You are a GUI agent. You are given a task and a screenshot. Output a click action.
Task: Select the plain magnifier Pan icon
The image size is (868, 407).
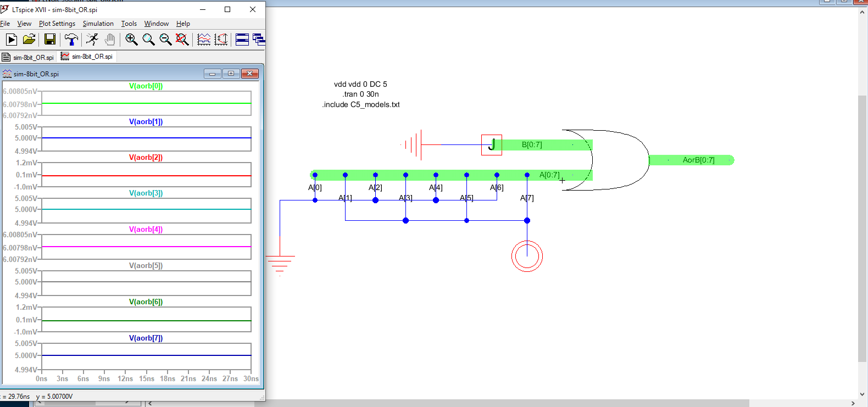(148, 40)
